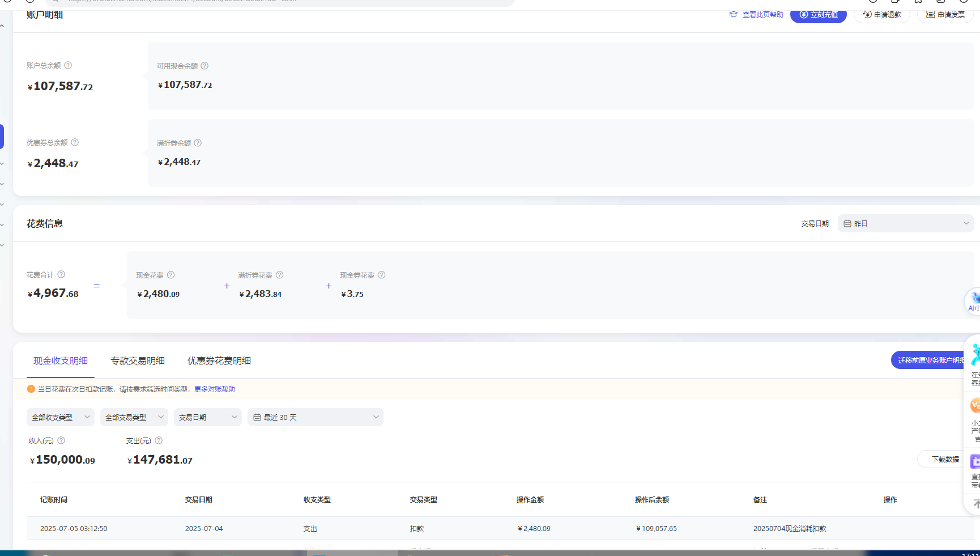Screen dimensions: 980x556
Task: Click help icon next to 优惠券总余额
Action: coord(75,142)
